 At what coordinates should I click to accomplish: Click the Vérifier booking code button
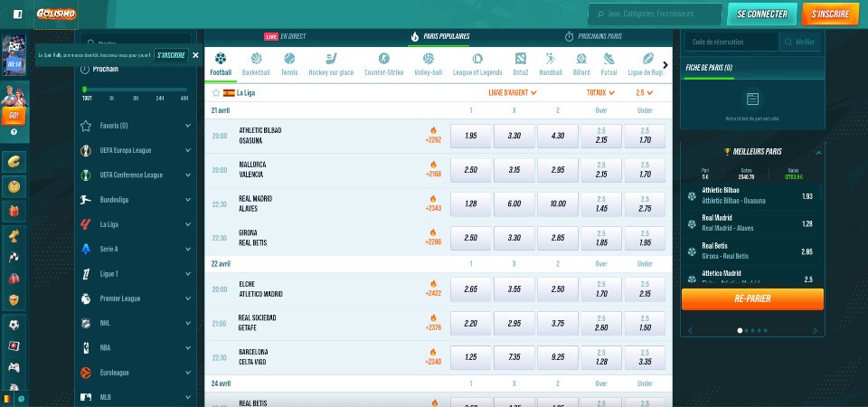pyautogui.click(x=800, y=43)
